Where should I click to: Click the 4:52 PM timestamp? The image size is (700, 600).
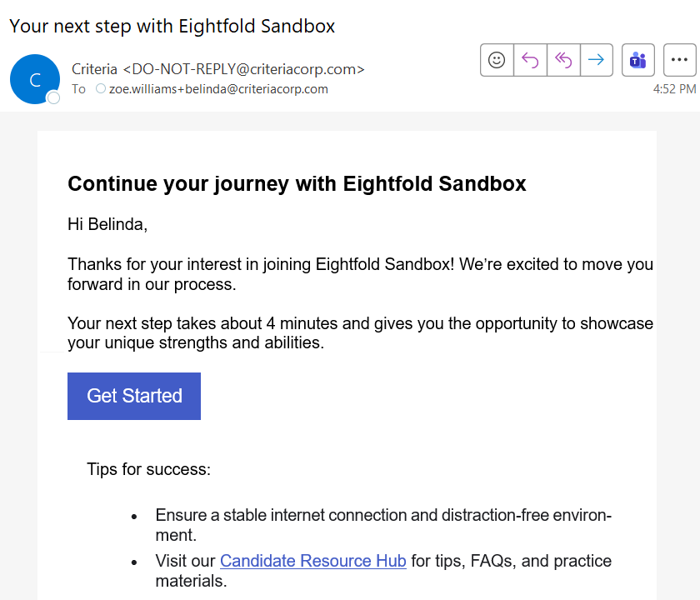click(x=674, y=88)
